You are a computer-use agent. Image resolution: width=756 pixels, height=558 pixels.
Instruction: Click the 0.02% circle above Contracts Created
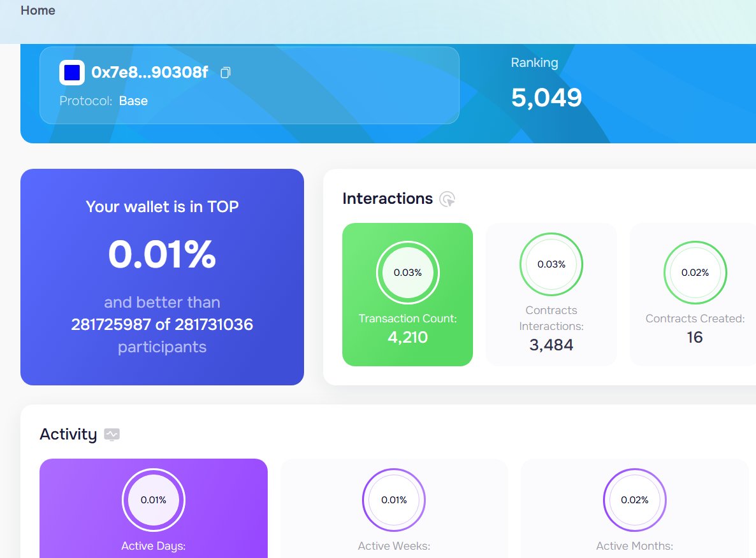click(x=695, y=272)
